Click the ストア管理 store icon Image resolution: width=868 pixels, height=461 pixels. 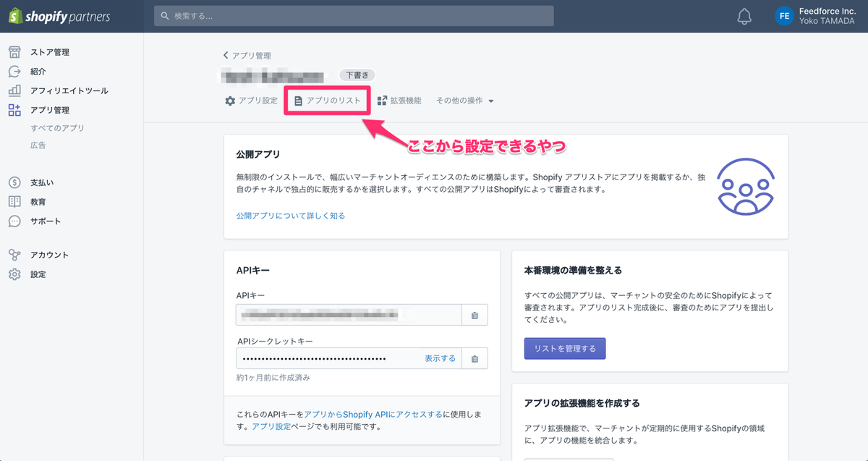point(14,52)
